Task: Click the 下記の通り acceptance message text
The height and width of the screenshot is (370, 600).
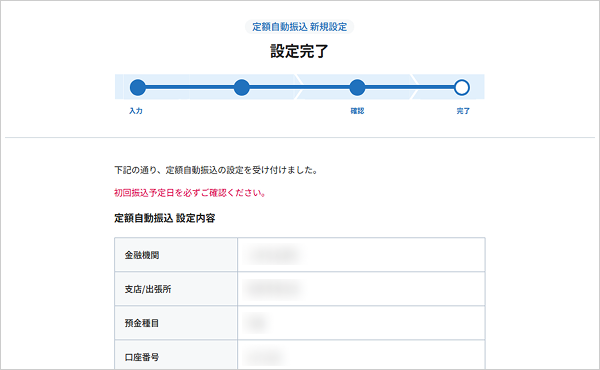Action: pos(216,170)
